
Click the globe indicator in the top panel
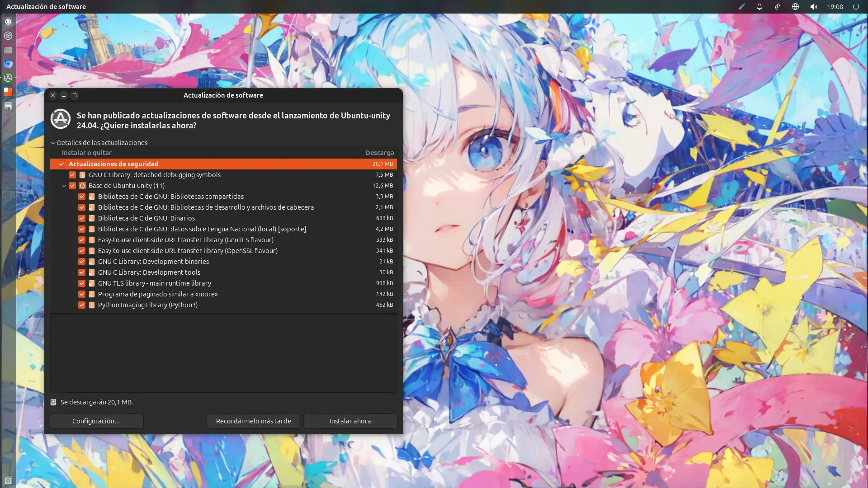[795, 7]
